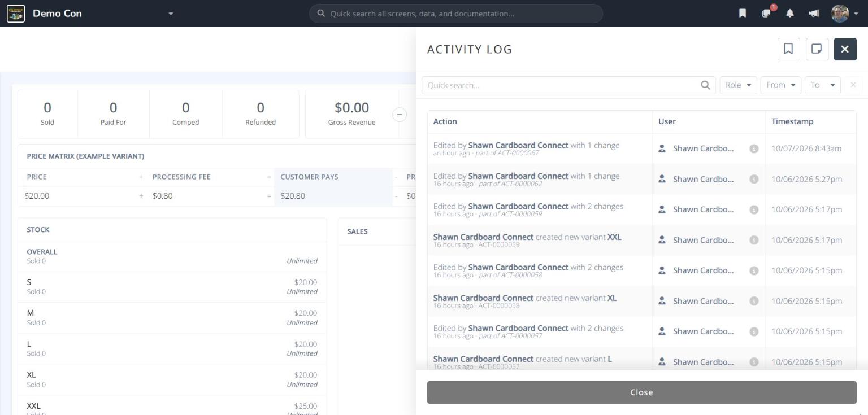Select the M variant stock row
868x415 pixels.
tap(172, 318)
